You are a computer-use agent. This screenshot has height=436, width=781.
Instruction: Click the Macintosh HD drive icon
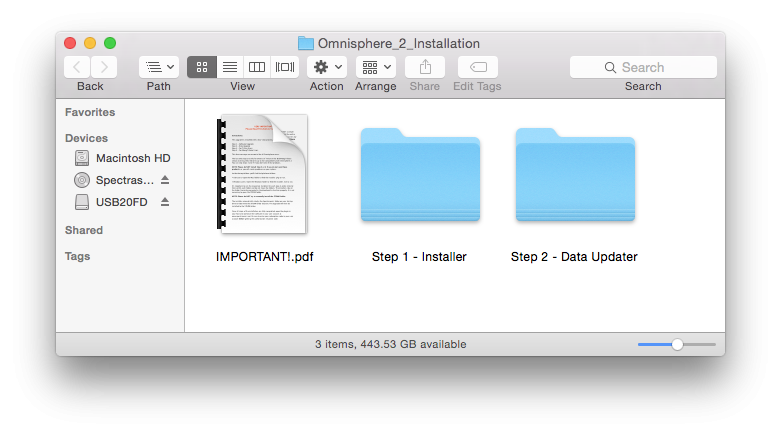point(82,158)
